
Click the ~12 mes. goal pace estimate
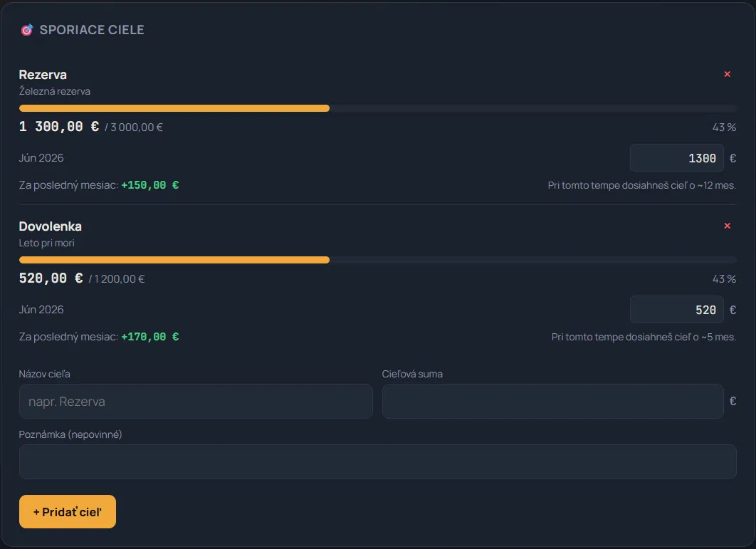[x=641, y=185]
